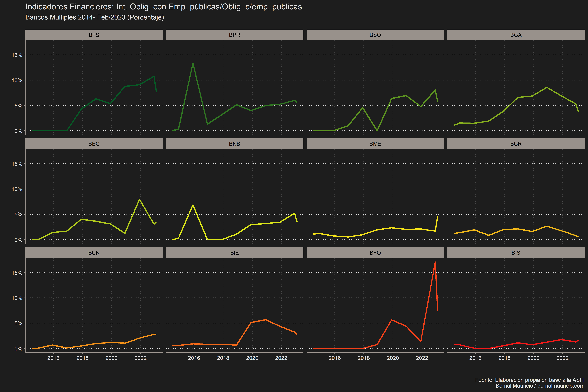Click the BNB line peak near 2016
This screenshot has width=588, height=392.
(193, 205)
